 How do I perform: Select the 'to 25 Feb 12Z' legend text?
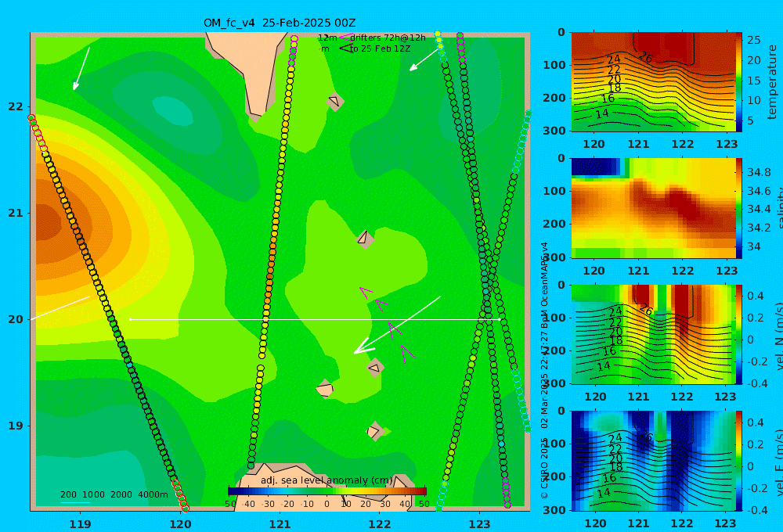pos(380,49)
